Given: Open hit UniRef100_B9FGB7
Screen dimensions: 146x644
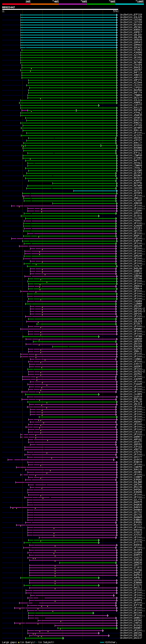Looking at the screenshot, I should tap(131, 110).
